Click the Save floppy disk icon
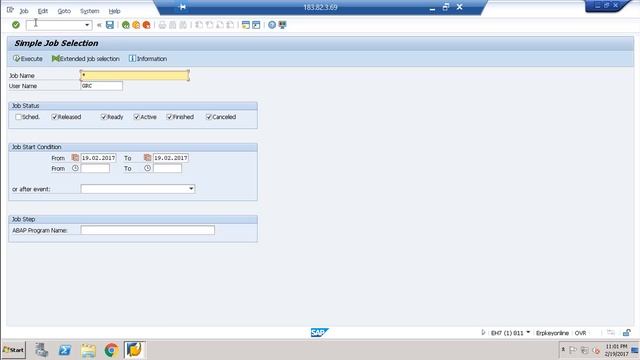This screenshot has height=360, width=640. (110, 25)
